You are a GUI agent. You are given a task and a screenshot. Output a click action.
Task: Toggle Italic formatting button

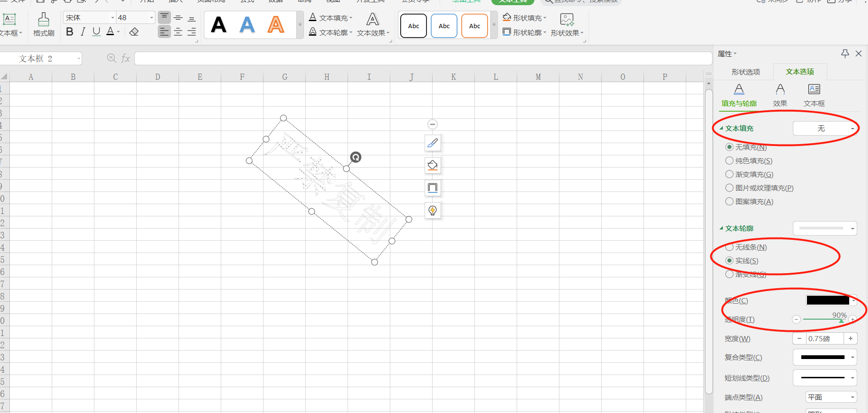83,32
